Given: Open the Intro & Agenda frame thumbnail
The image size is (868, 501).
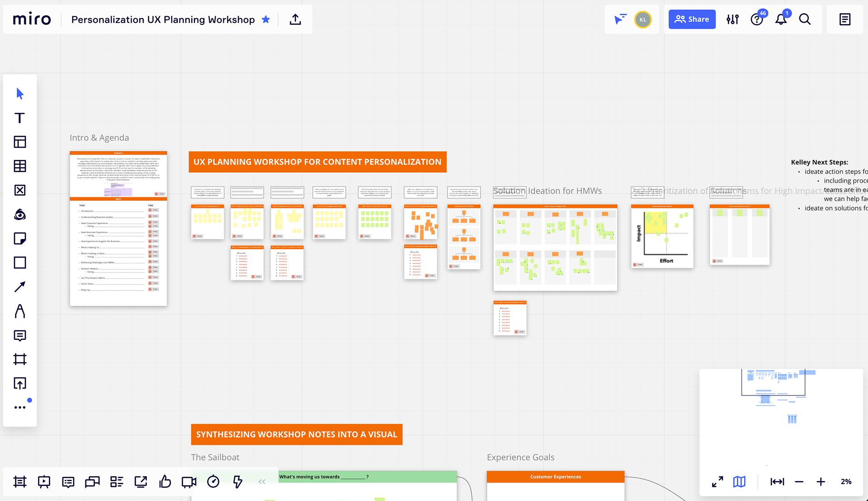Looking at the screenshot, I should coord(118,229).
